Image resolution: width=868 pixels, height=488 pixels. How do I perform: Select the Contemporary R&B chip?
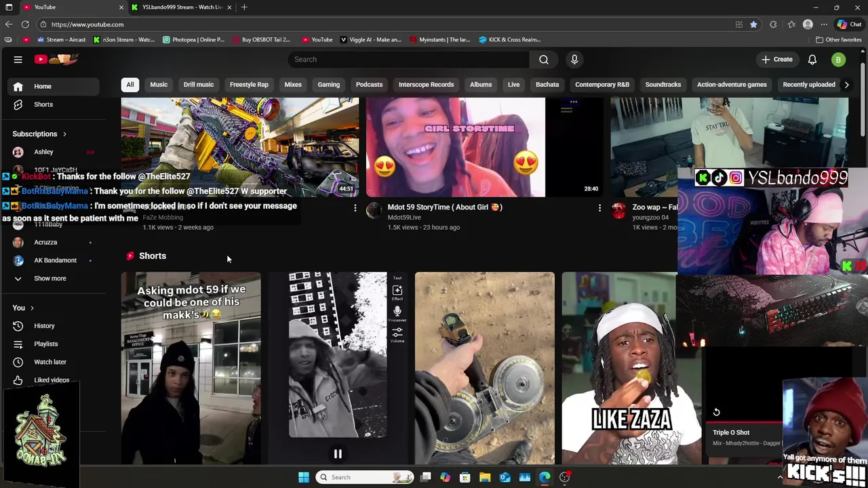tap(602, 85)
